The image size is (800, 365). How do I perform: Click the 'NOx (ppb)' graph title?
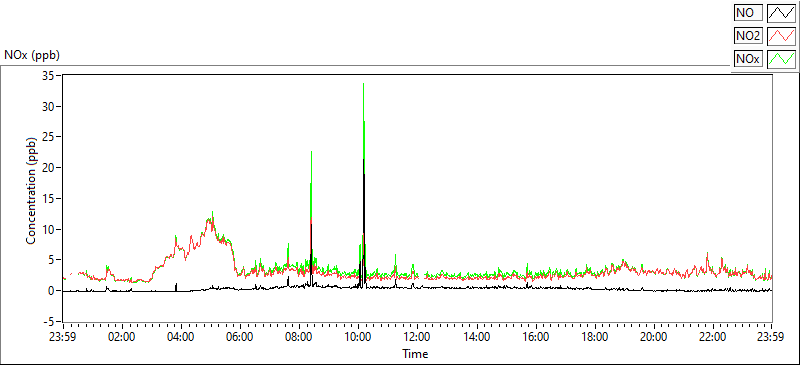click(32, 55)
